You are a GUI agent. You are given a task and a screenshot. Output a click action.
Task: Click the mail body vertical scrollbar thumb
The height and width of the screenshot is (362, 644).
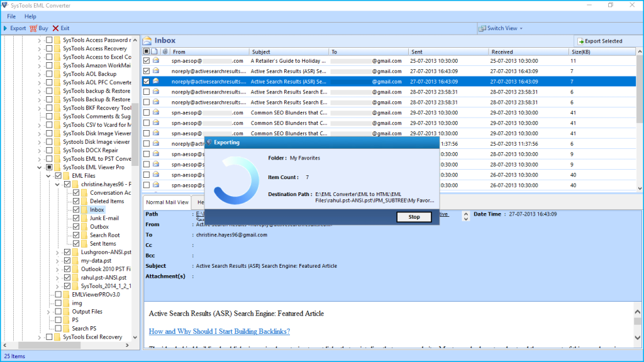point(638,321)
